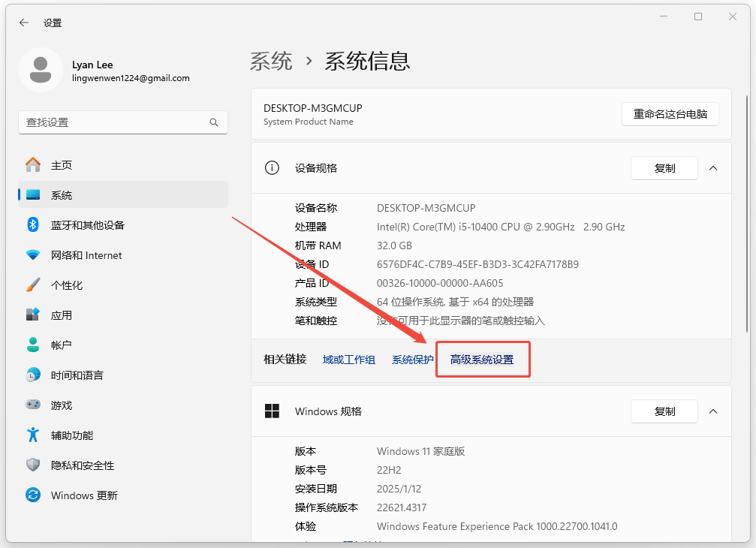
Task: Click the back arrow in Settings
Action: coord(24,23)
